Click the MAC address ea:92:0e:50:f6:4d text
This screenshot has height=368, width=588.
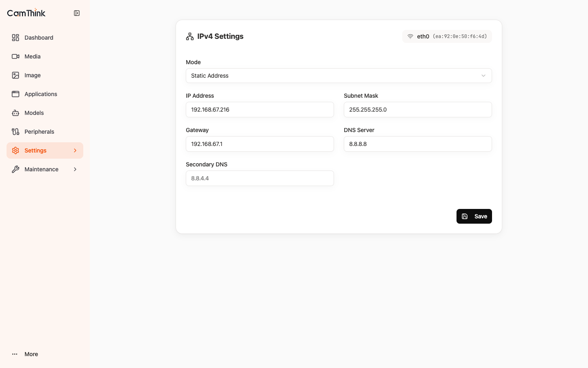pos(460,36)
